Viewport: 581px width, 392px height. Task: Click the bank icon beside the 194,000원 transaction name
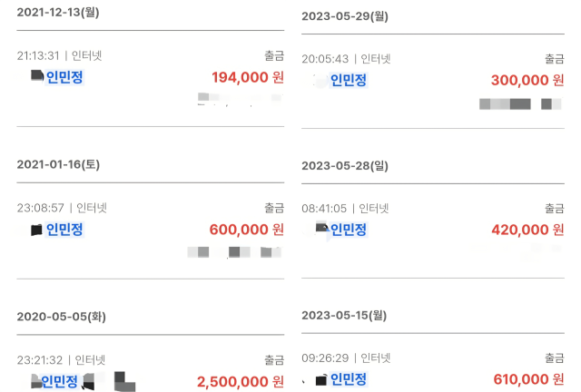[37, 76]
